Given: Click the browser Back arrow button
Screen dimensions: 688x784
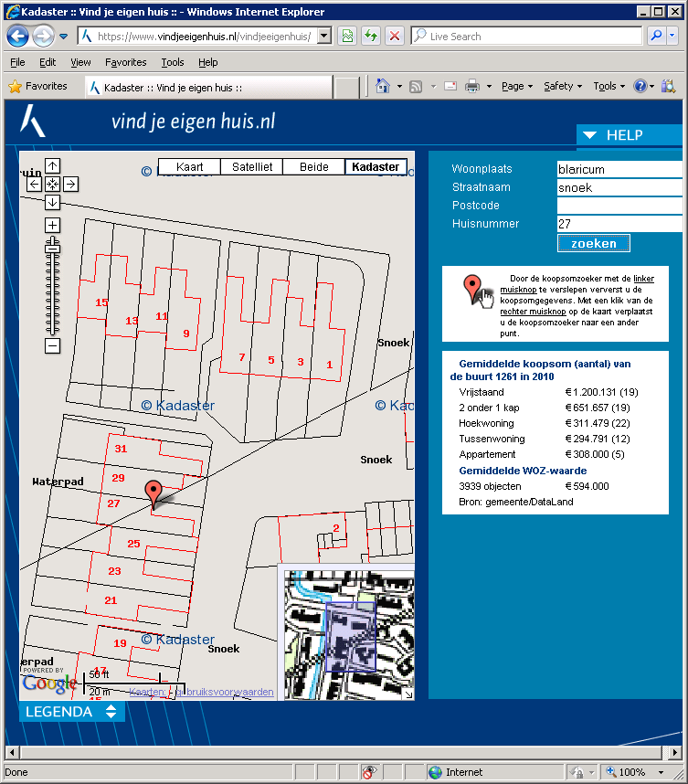Looking at the screenshot, I should (18, 36).
